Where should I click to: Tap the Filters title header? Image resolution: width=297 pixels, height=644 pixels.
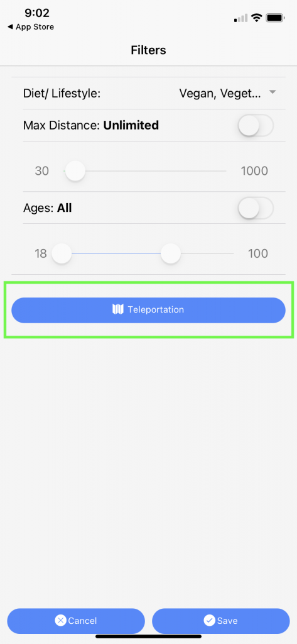[x=148, y=50]
